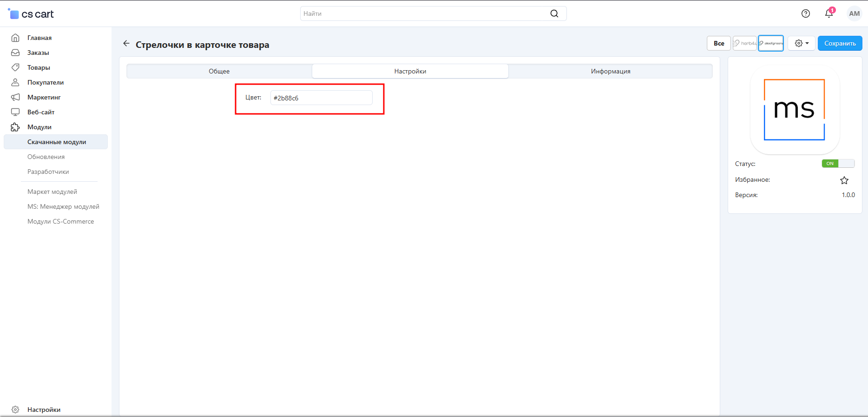Select the herb4u storefront button
This screenshot has width=868, height=417.
[x=745, y=43]
